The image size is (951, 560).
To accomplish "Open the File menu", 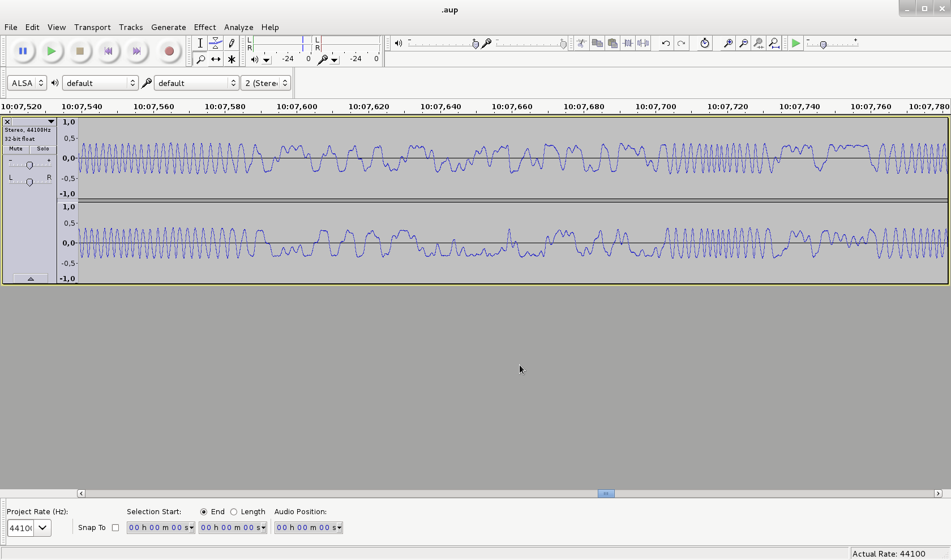I will pyautogui.click(x=11, y=27).
